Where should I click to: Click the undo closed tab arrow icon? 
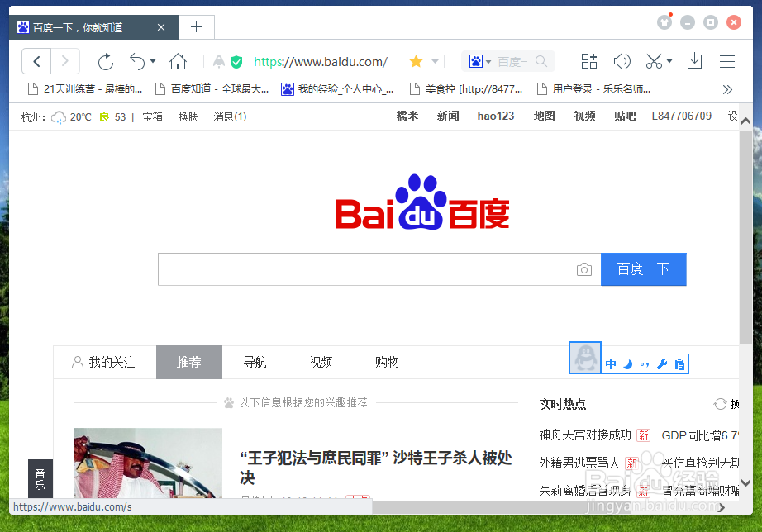(x=137, y=62)
